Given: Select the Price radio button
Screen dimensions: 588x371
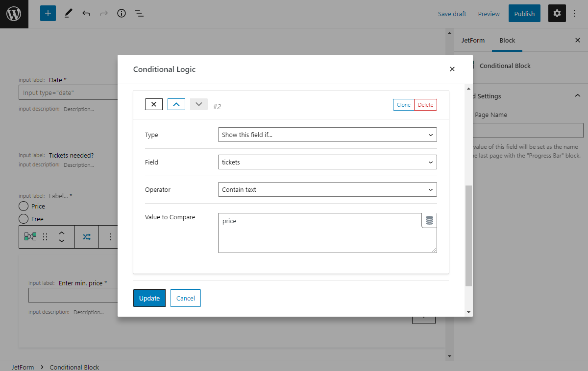Looking at the screenshot, I should tap(23, 206).
